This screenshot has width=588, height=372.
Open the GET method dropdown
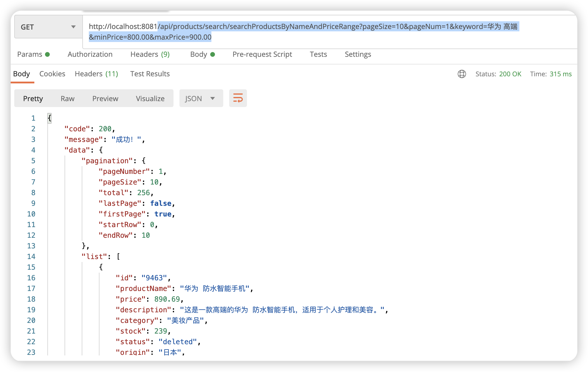click(x=48, y=27)
